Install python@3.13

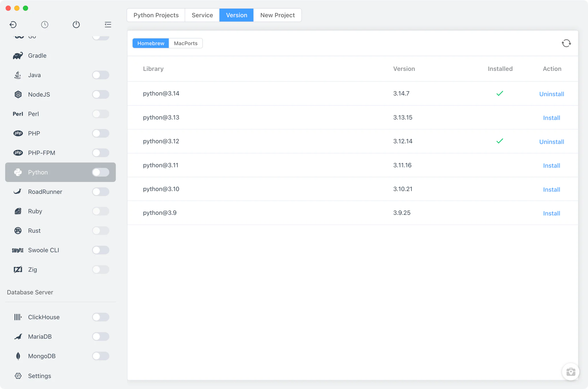(x=552, y=118)
